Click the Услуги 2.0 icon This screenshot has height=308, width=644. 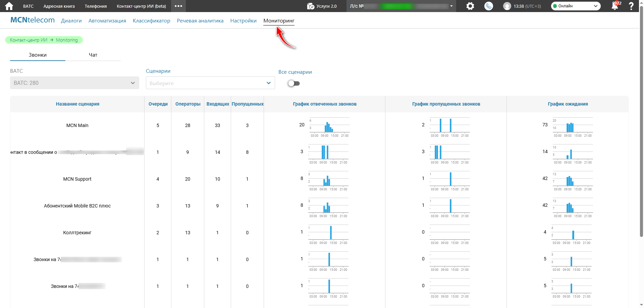pyautogui.click(x=311, y=6)
